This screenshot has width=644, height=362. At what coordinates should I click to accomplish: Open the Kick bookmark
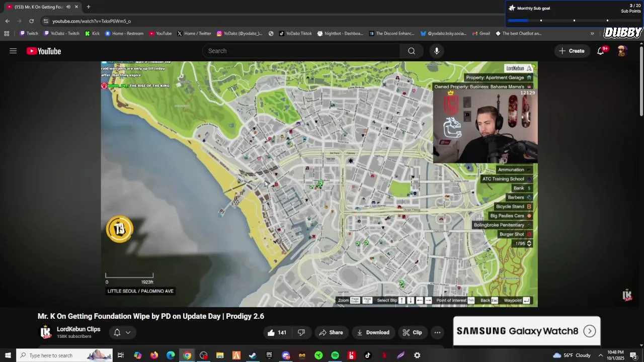click(92, 34)
